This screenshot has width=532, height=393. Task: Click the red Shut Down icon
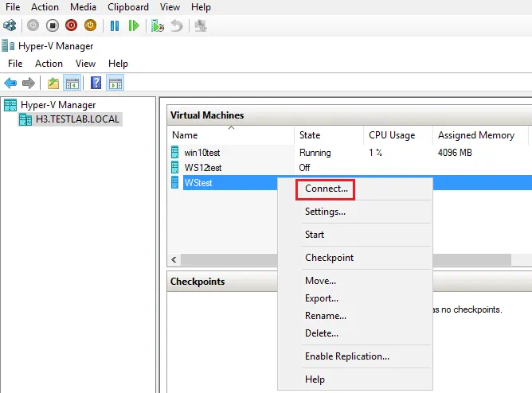(x=71, y=25)
